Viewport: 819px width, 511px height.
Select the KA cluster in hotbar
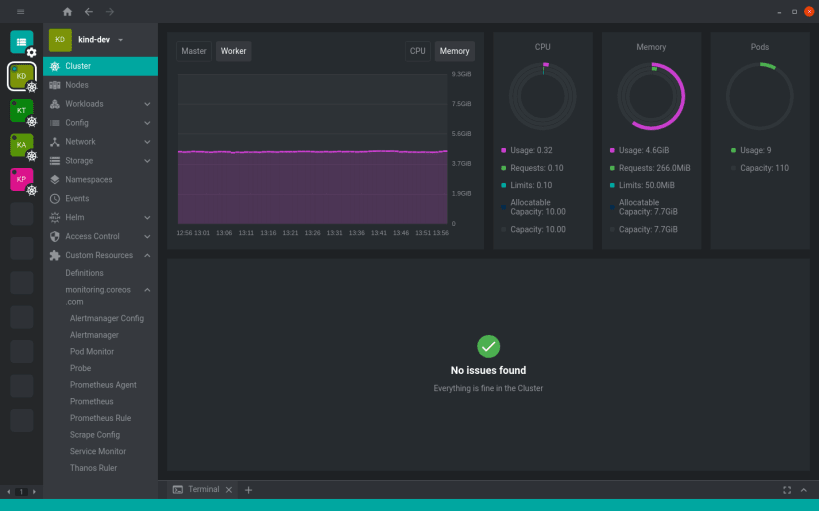pyautogui.click(x=21, y=145)
